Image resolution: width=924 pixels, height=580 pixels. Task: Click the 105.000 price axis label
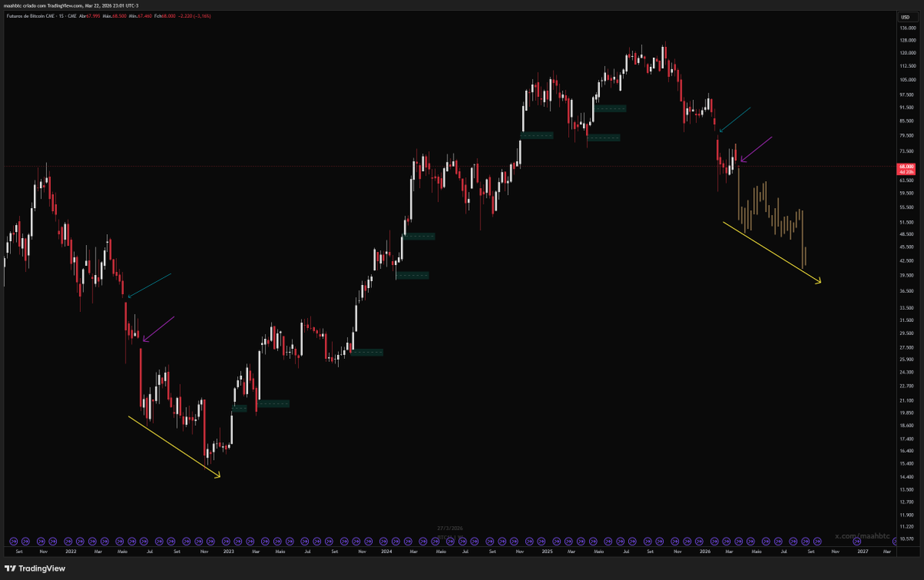tap(906, 80)
